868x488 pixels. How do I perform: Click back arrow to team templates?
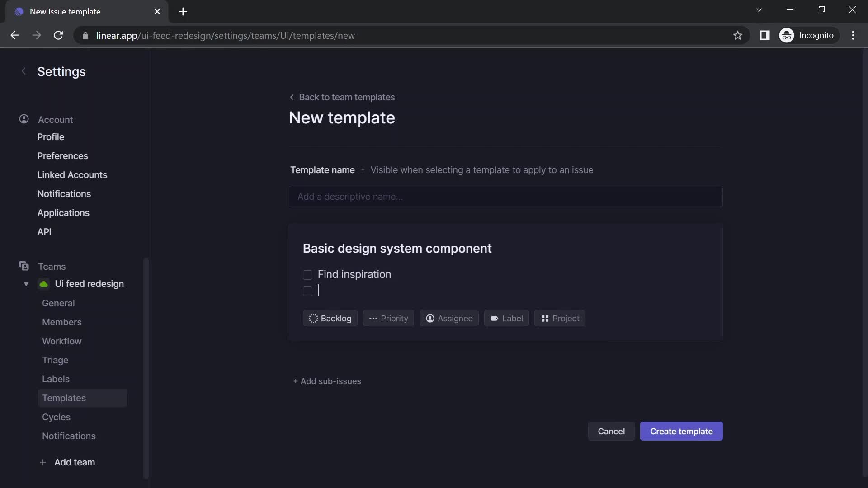pyautogui.click(x=292, y=97)
